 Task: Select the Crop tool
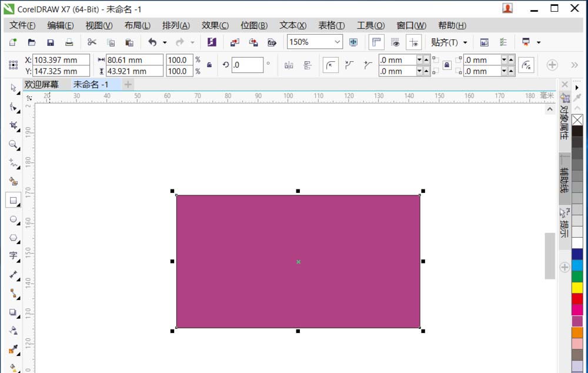pos(13,126)
